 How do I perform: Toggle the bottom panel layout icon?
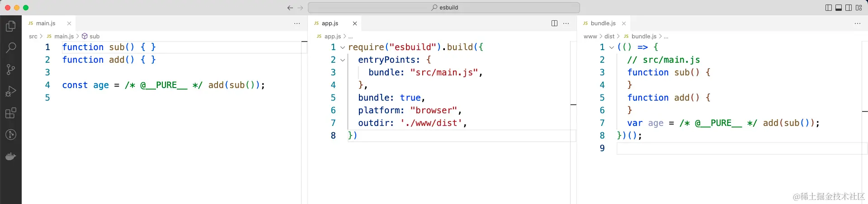[x=839, y=8]
